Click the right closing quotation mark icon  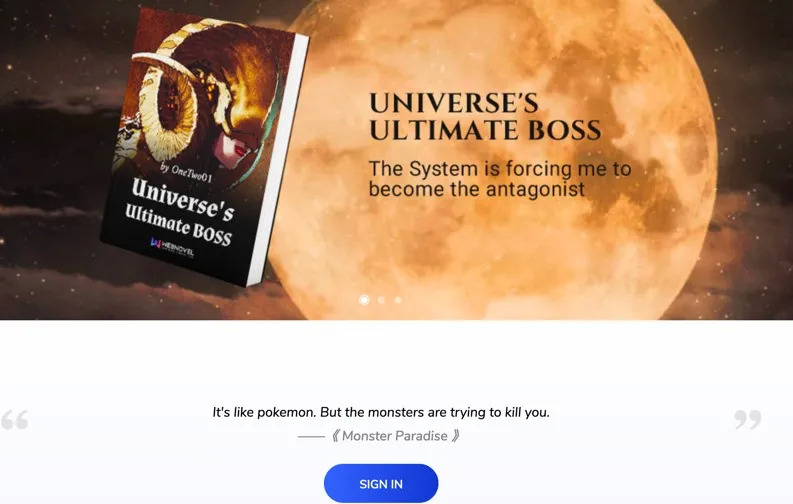pos(747,420)
